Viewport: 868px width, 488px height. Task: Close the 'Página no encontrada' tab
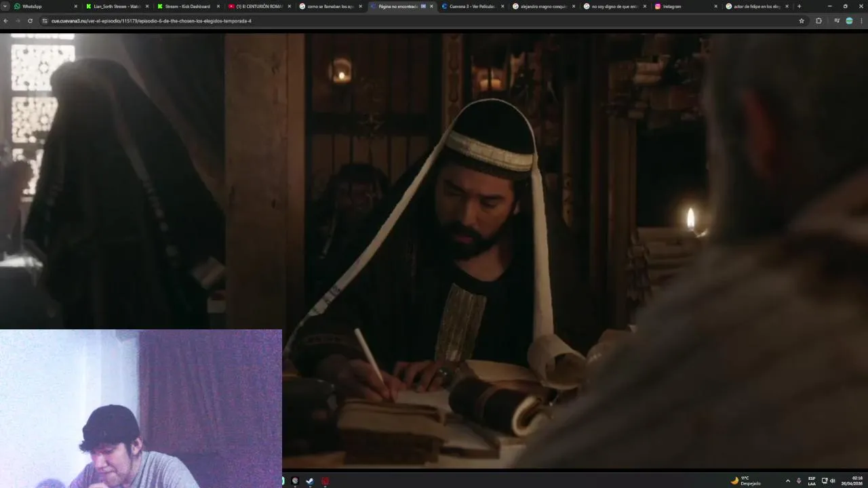(431, 6)
